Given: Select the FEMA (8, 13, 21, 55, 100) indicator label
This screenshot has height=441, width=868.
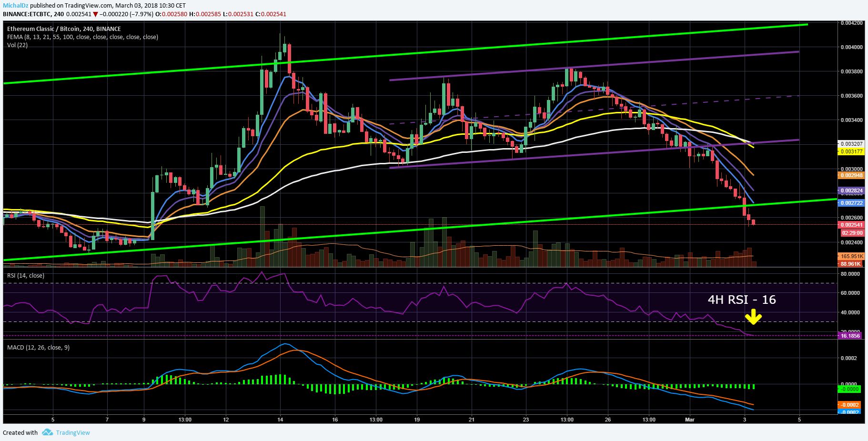Looking at the screenshot, I should coord(82,37).
